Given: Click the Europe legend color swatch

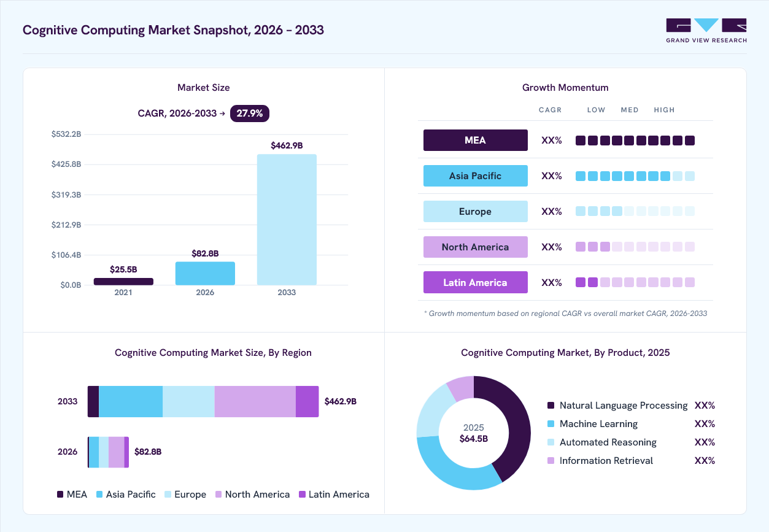Looking at the screenshot, I should point(168,494).
